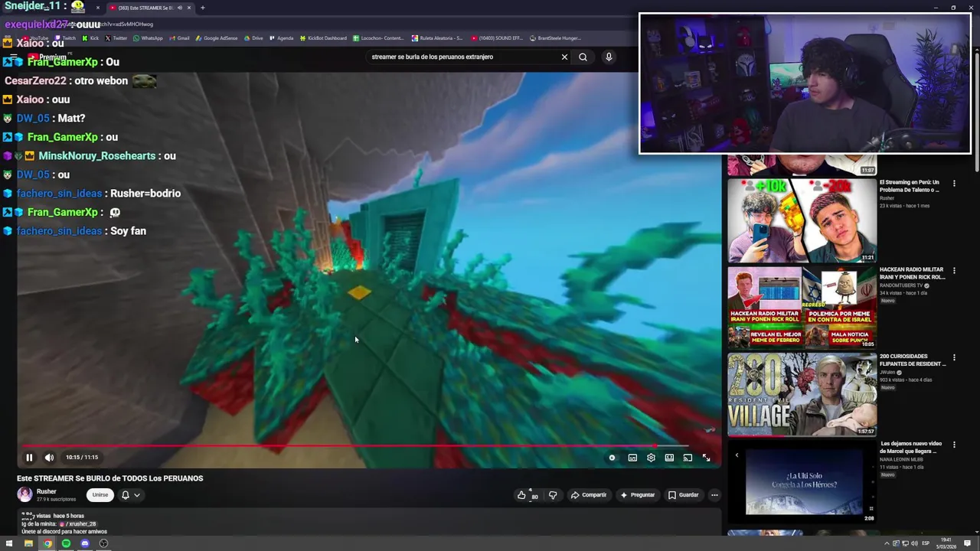This screenshot has height=551, width=980.
Task: Click the 'HACKEAN RADIO MILITAR IRANI' video title
Action: tap(912, 273)
